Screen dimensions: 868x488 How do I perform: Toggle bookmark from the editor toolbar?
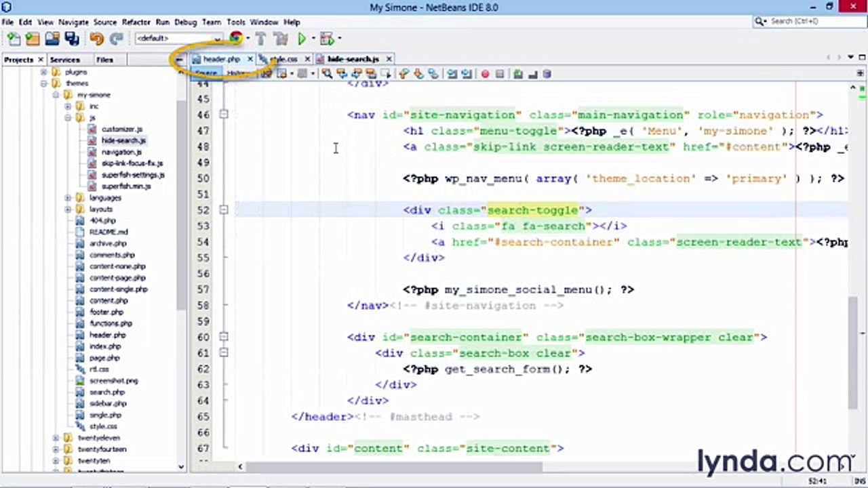(x=433, y=74)
